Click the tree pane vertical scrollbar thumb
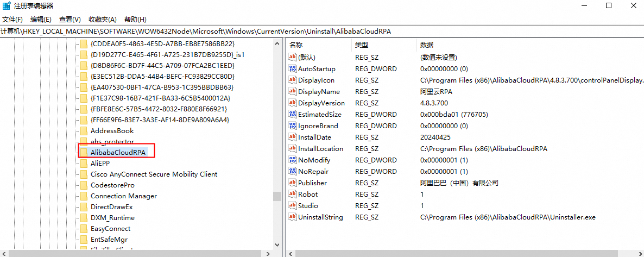The width and height of the screenshot is (644, 257). [277, 196]
